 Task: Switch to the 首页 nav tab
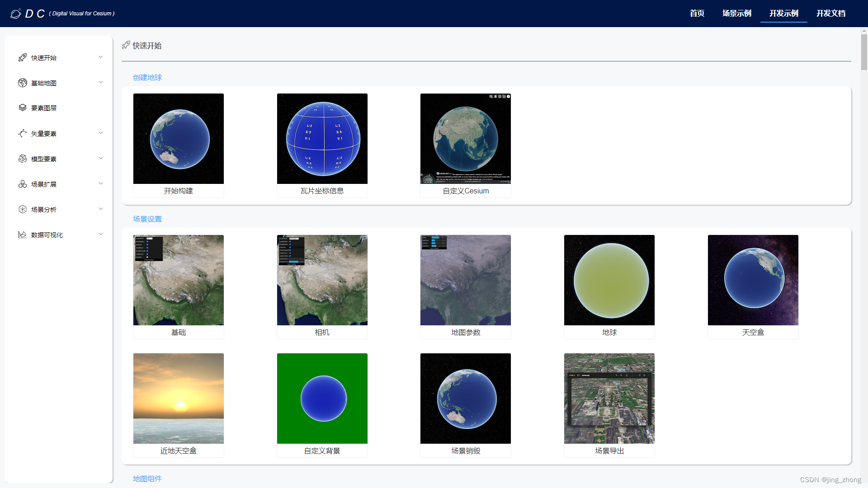click(697, 13)
